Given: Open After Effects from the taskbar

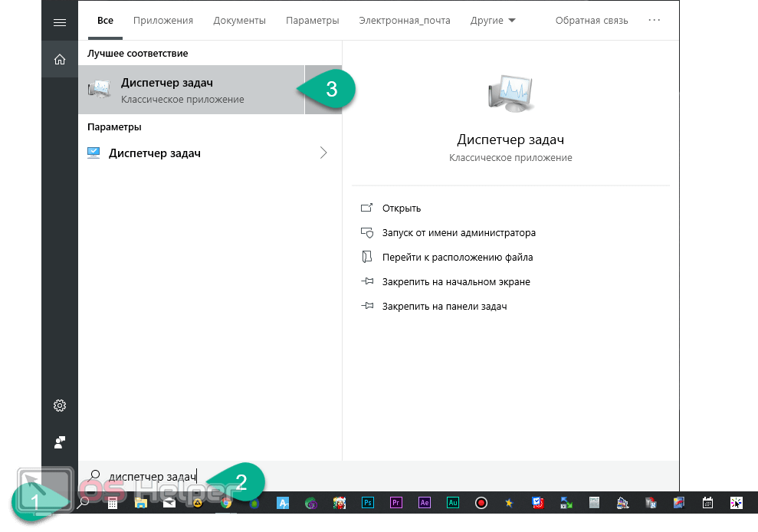Looking at the screenshot, I should click(x=425, y=504).
